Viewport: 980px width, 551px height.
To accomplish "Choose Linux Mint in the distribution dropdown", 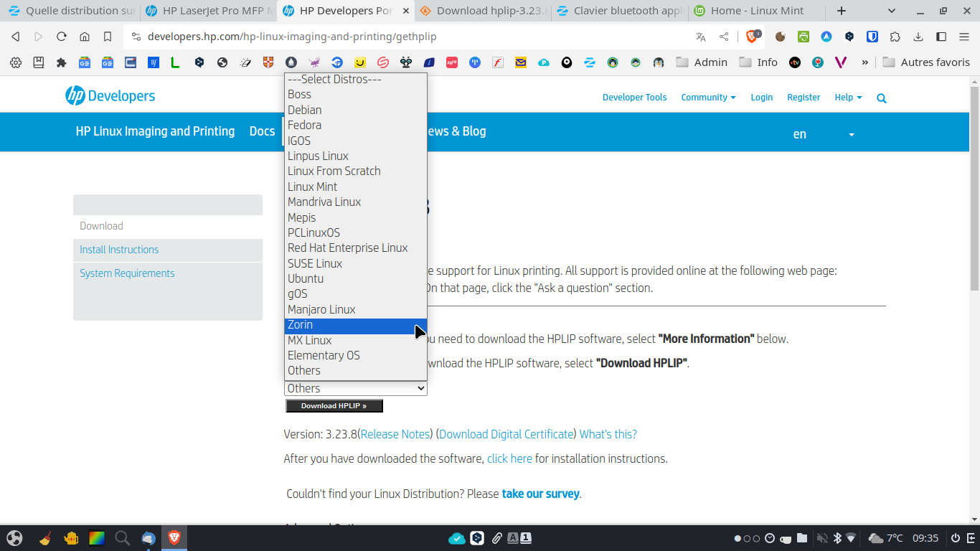I will tap(312, 187).
